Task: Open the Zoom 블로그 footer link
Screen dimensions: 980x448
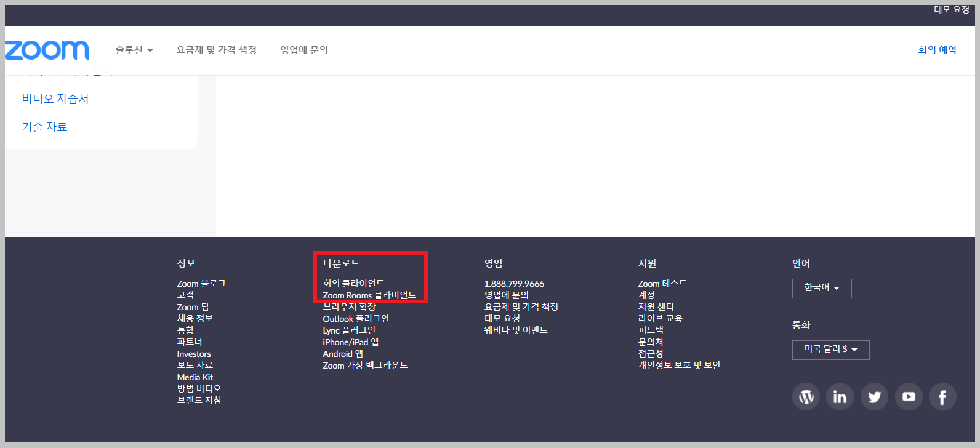Action: (x=201, y=284)
